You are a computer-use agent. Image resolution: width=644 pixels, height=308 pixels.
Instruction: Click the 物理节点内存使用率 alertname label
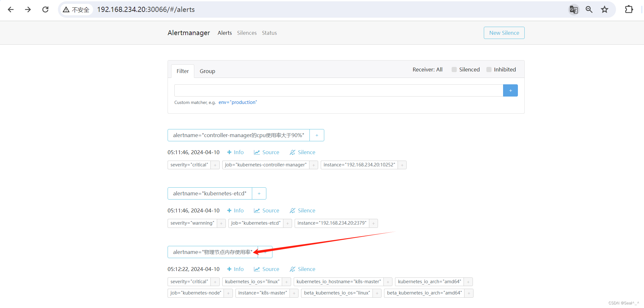(x=213, y=252)
